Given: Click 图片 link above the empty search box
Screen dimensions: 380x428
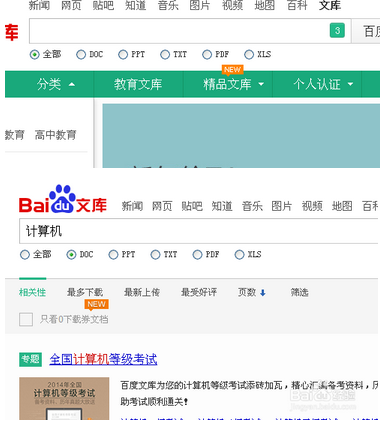Looking at the screenshot, I should [200, 5].
